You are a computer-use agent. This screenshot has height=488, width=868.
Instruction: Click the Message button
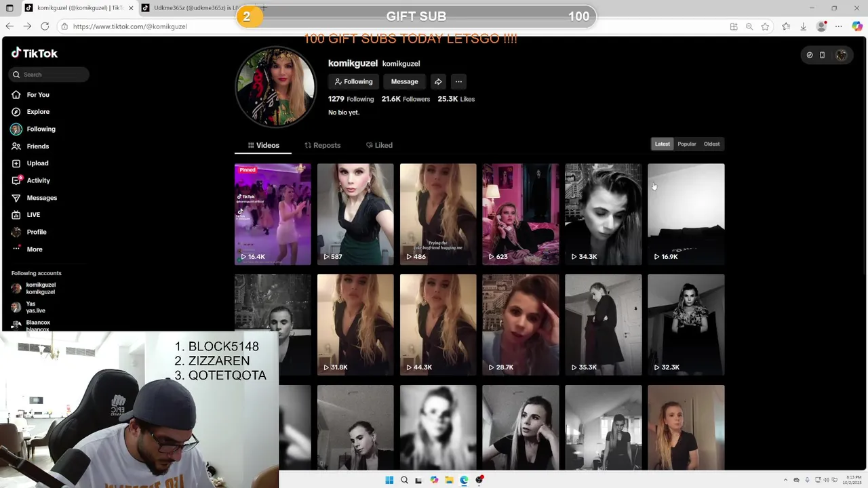point(404,81)
